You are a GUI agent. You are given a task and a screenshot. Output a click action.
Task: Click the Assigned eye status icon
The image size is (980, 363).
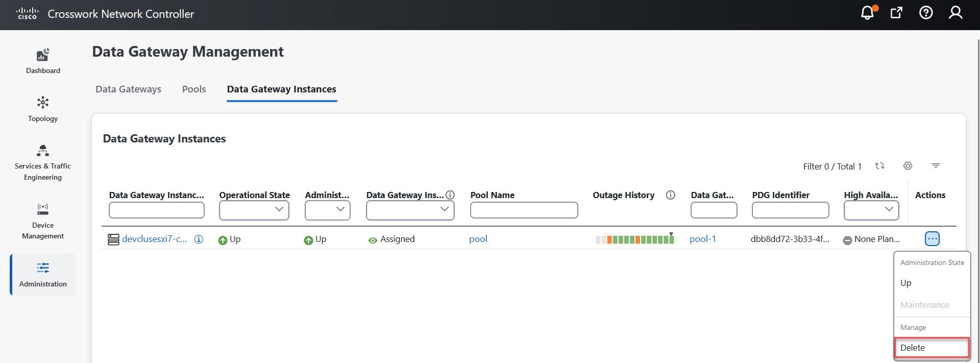(373, 240)
